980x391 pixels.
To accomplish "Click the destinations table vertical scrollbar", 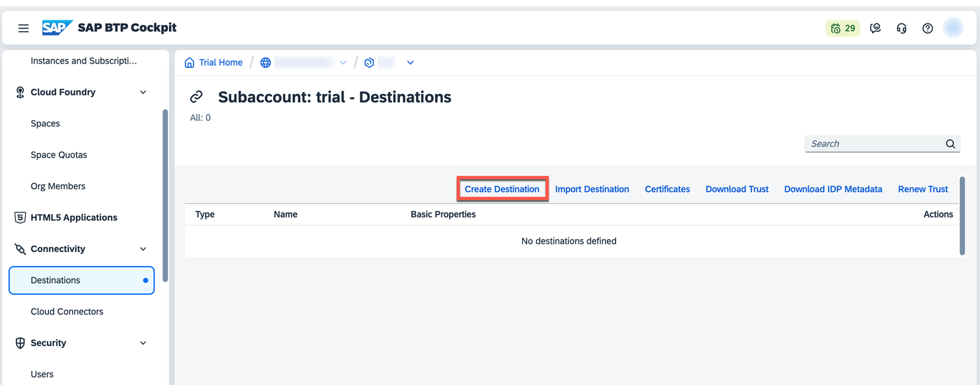I will click(962, 216).
